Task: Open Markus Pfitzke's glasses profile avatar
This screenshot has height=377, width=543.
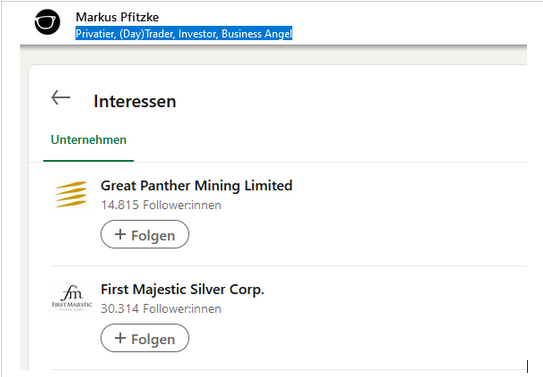Action: [47, 22]
